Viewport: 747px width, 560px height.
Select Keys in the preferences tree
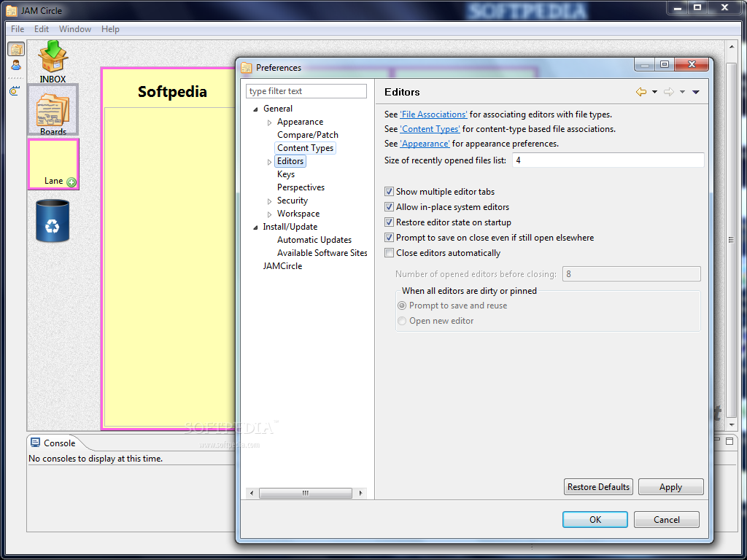click(286, 174)
